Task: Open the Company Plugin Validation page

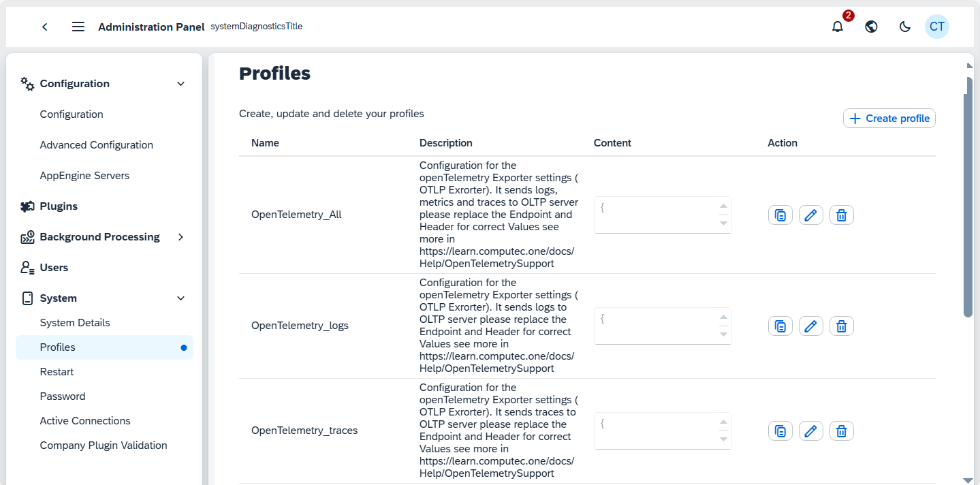Action: pos(104,445)
